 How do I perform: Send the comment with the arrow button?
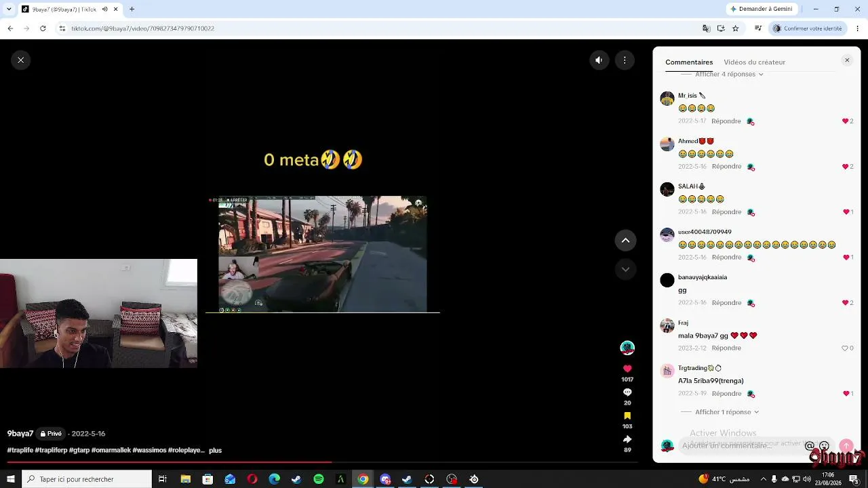coord(846,446)
